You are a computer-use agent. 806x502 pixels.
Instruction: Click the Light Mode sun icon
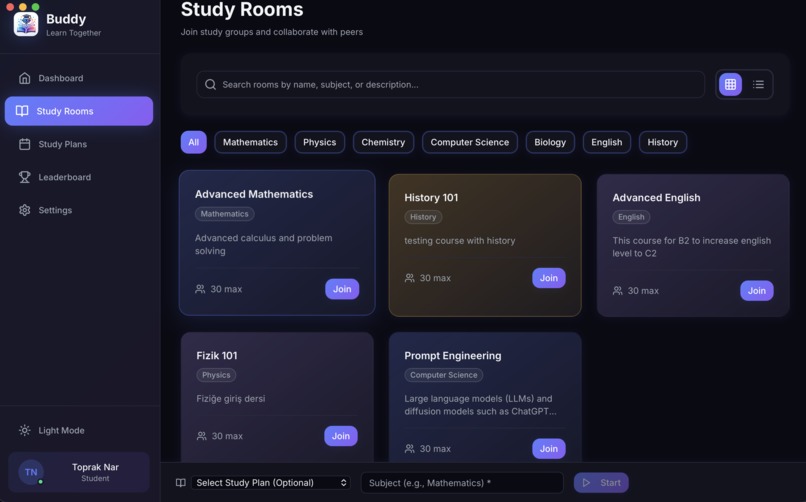[24, 431]
